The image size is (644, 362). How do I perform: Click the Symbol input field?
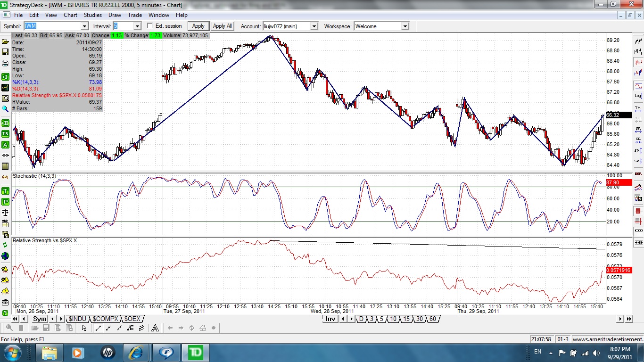[x=52, y=26]
